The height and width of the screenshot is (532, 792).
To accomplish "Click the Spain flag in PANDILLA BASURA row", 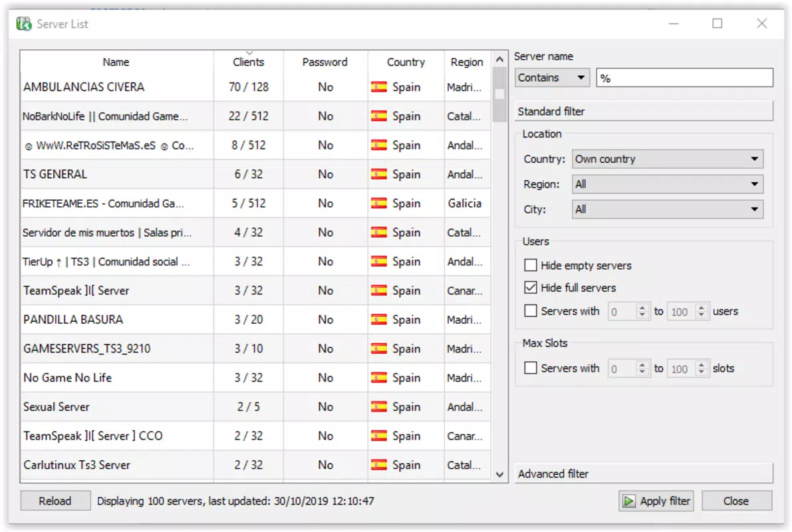I will [379, 320].
